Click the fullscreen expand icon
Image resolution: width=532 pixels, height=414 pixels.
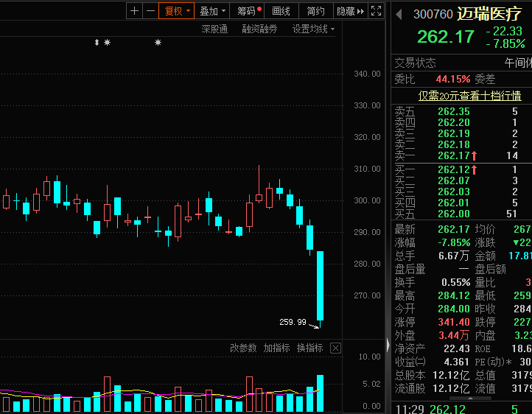(x=376, y=11)
